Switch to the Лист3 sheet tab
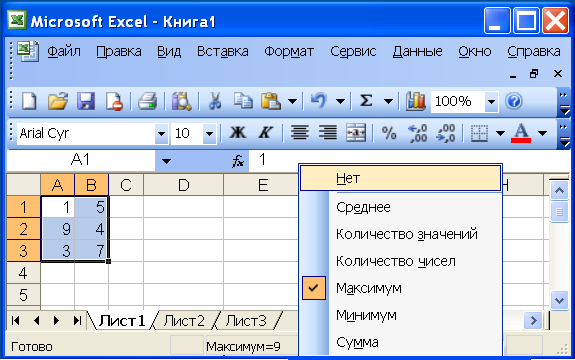The width and height of the screenshot is (575, 360). tap(246, 321)
